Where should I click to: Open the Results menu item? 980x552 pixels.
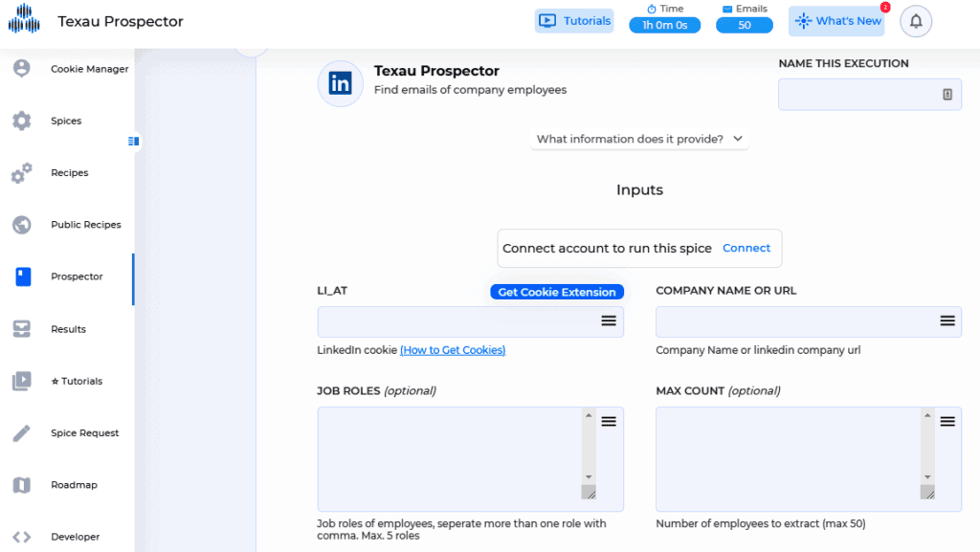pos(67,329)
